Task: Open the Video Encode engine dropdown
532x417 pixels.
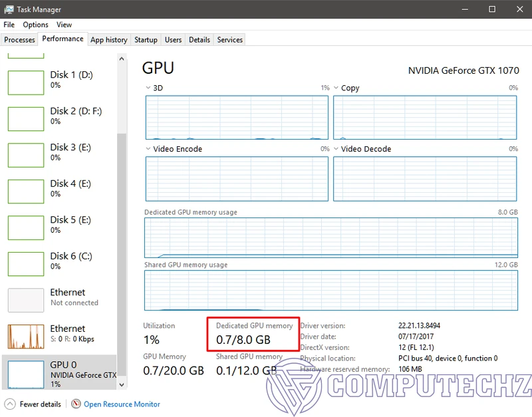Action: click(148, 148)
